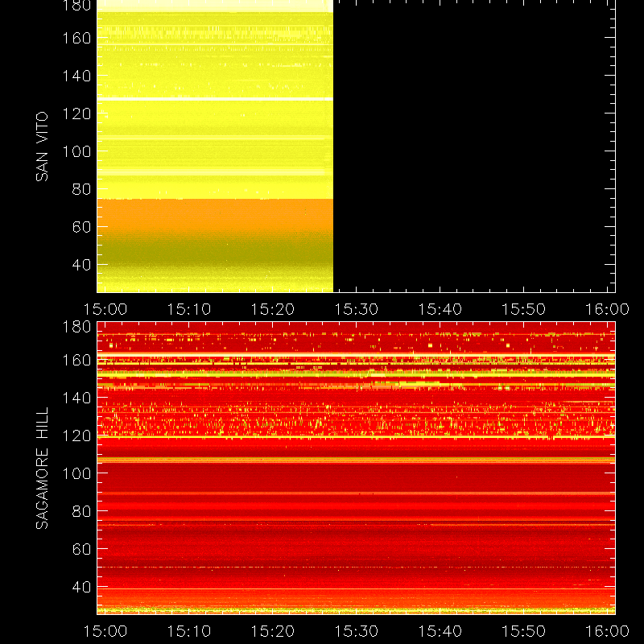
Task: Click 15:40 time label under Sagamore Hill plot
Action: pos(440,631)
